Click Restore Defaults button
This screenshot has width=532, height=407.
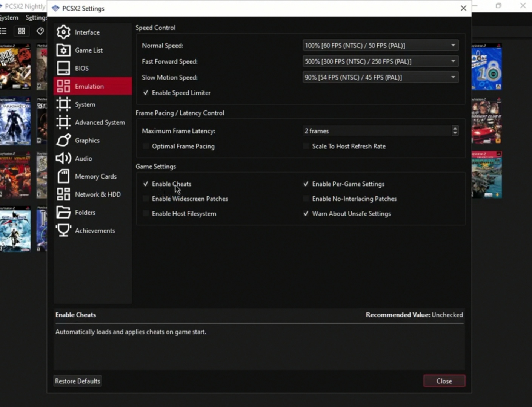(77, 381)
